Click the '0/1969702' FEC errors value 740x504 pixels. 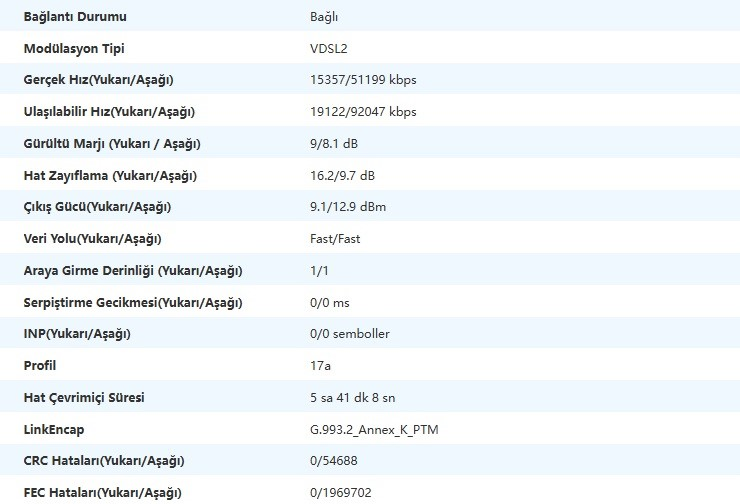341,493
